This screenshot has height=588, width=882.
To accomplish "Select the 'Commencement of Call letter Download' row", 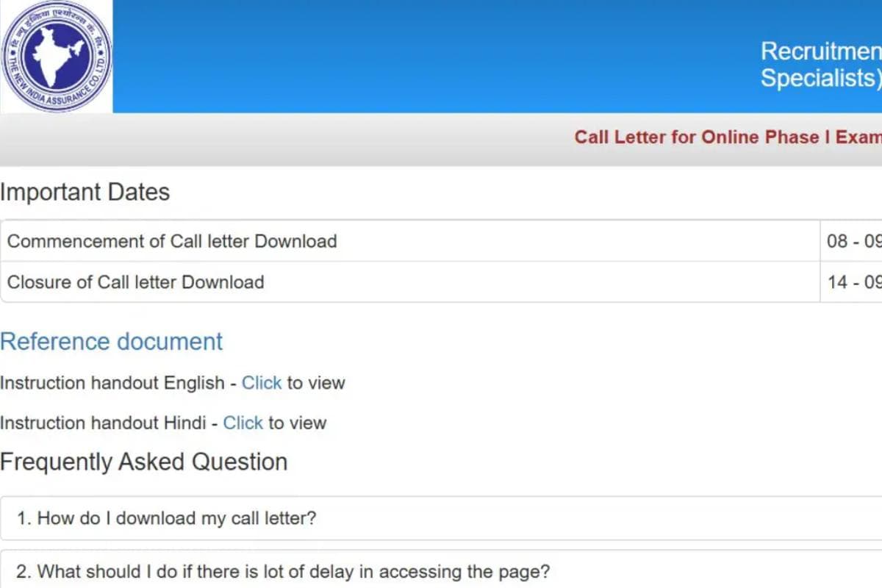I will click(x=172, y=241).
